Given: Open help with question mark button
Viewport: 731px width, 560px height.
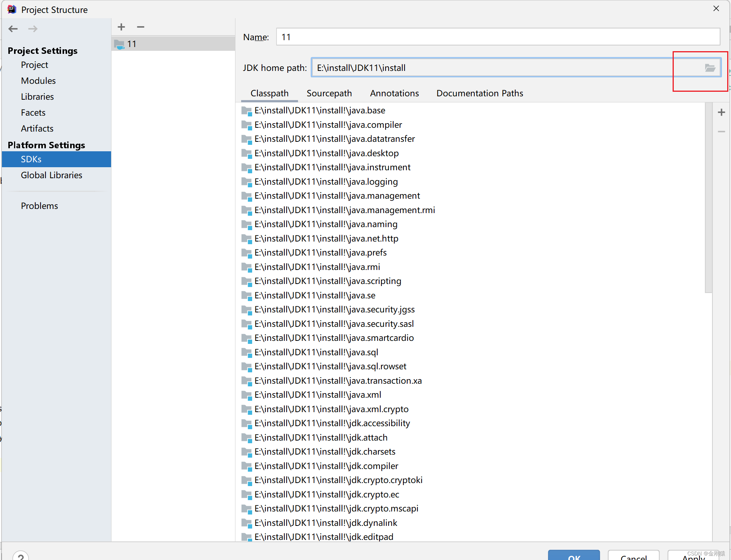Looking at the screenshot, I should (20, 556).
